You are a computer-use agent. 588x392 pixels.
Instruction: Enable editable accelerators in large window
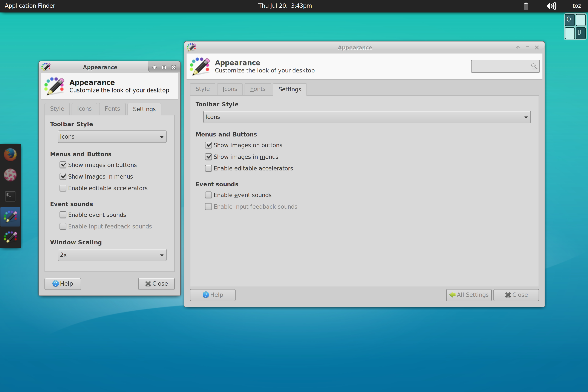point(208,168)
